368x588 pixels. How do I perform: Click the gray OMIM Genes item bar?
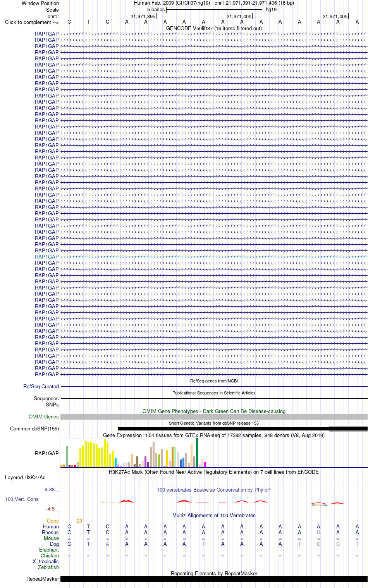click(x=214, y=417)
